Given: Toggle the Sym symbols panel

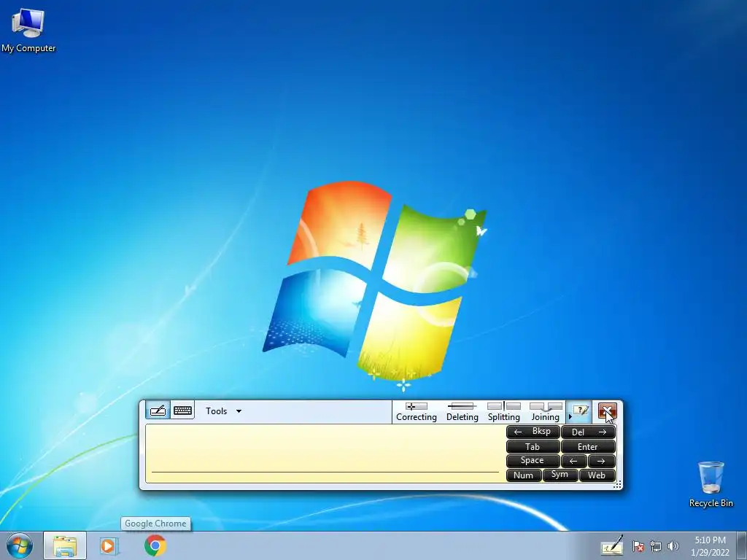Looking at the screenshot, I should pos(560,475).
